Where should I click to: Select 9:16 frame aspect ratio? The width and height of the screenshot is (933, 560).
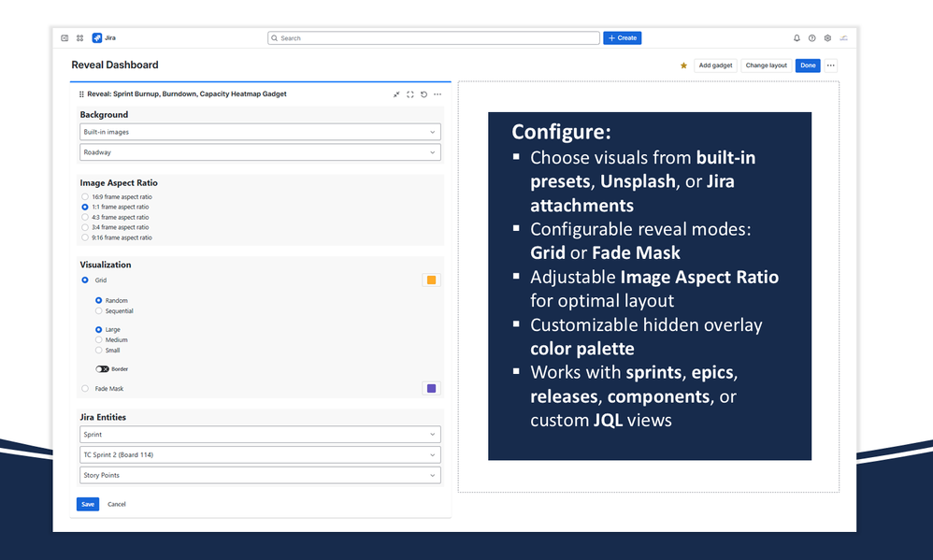(85, 237)
